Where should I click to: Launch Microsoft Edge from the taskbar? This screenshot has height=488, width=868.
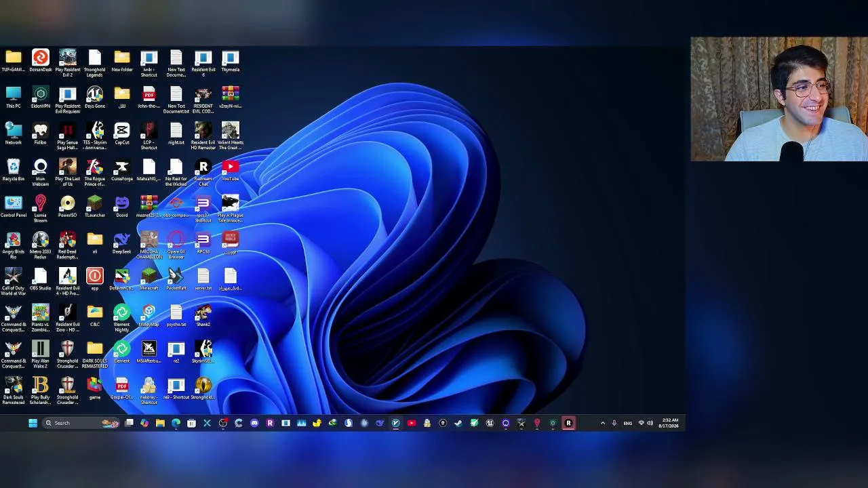(x=176, y=423)
